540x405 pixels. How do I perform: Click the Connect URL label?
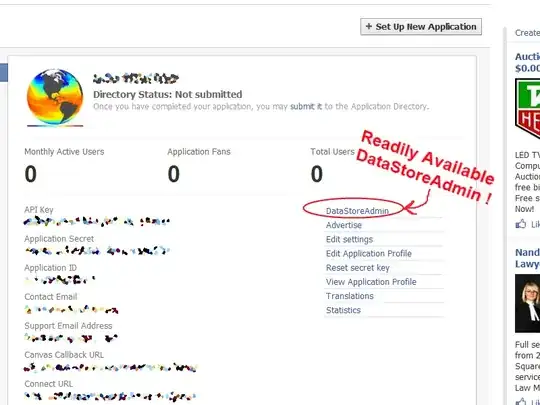click(x=49, y=384)
